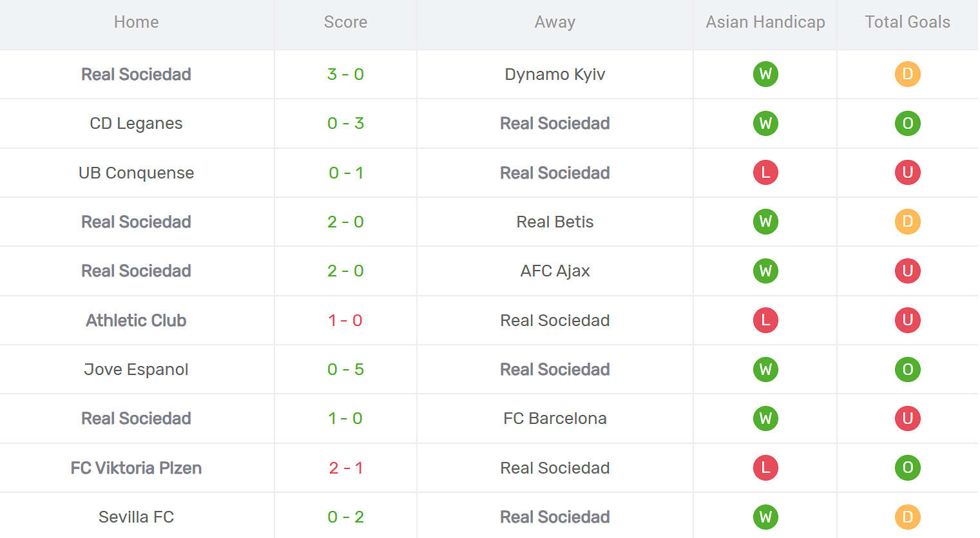This screenshot has width=980, height=538.
Task: Click the L badge in Athletic Club row
Action: click(x=765, y=320)
